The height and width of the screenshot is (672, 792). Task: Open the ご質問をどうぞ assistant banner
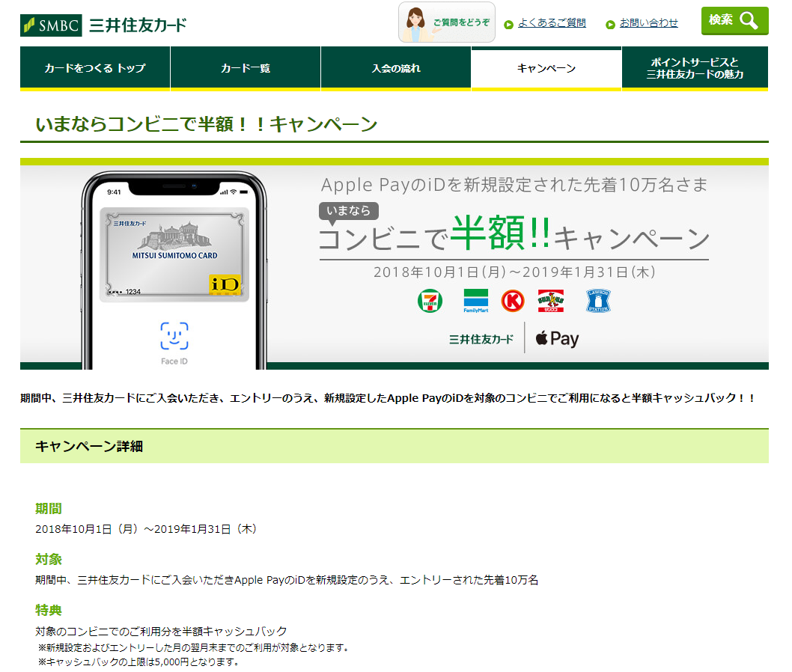click(446, 22)
